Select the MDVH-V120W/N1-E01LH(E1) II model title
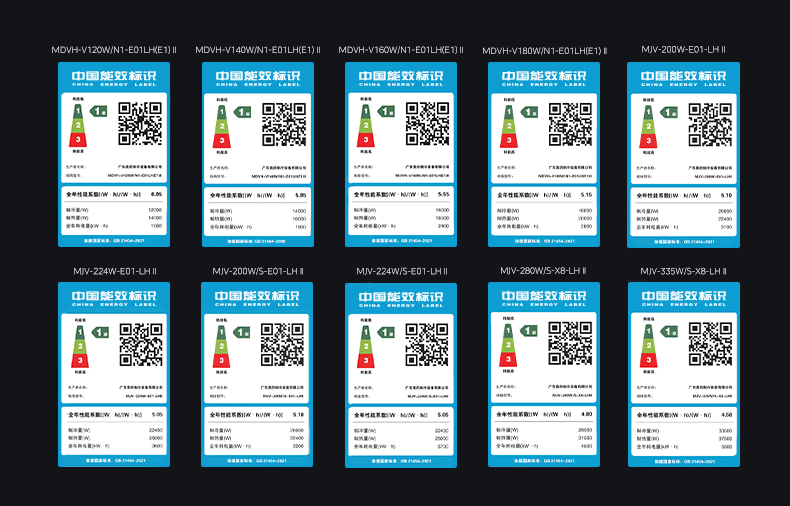Screen dimensions: 790x506 coord(114,50)
